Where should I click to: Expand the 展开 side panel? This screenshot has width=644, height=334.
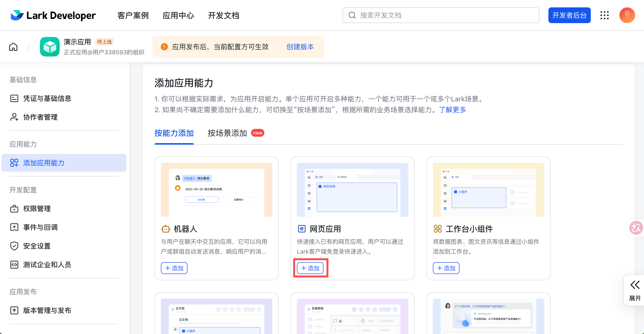coord(635,290)
